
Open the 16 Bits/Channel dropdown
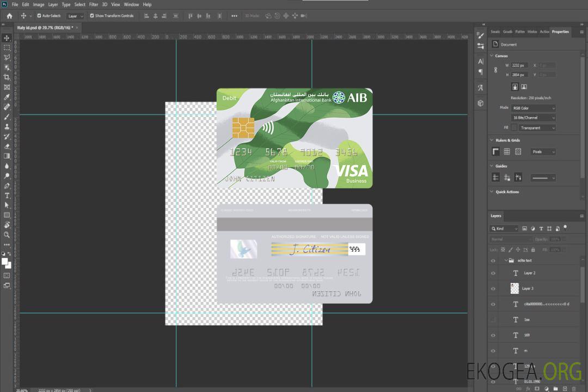click(534, 118)
